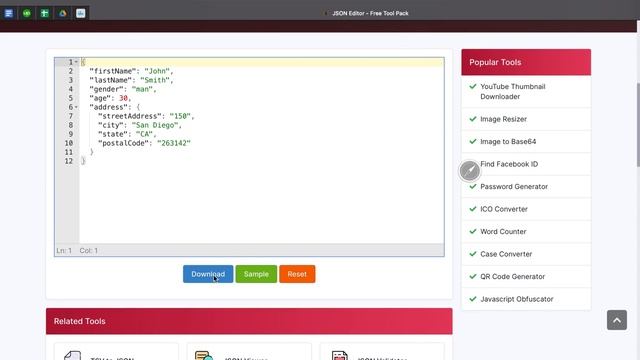Image resolution: width=640 pixels, height=360 pixels.
Task: Click the scroll-to-top arrow button
Action: [617, 320]
